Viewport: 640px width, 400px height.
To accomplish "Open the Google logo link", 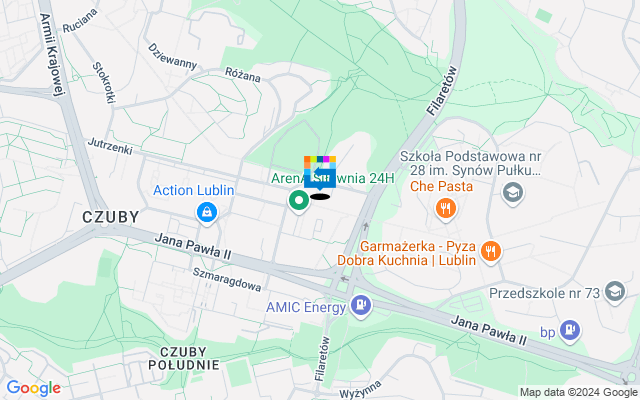I will click(33, 388).
